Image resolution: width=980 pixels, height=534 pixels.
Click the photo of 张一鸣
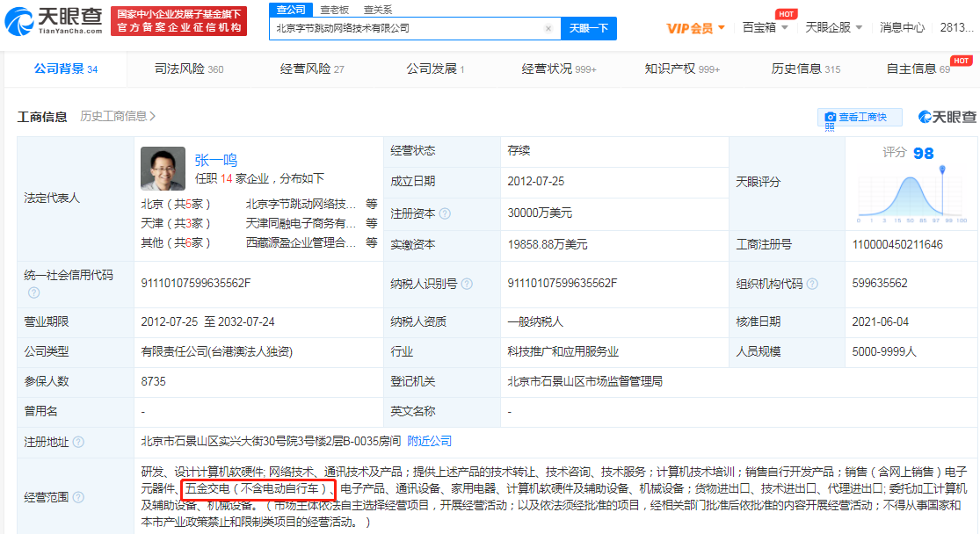tap(163, 169)
